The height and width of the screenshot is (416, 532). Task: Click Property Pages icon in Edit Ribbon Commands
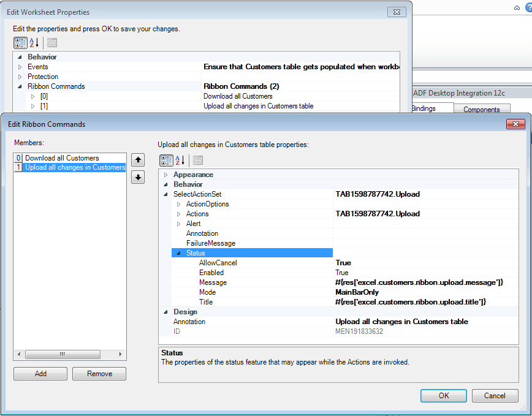tap(198, 161)
